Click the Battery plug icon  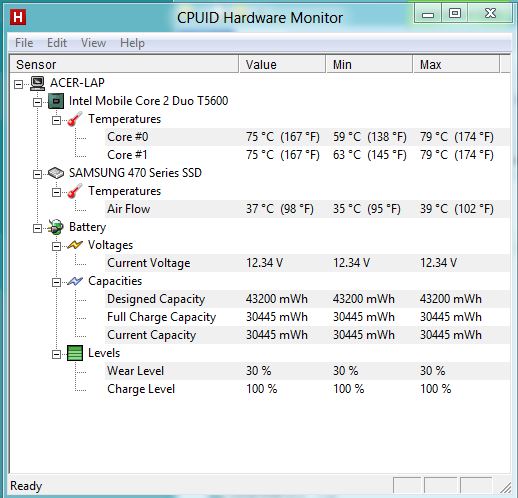coord(56,227)
